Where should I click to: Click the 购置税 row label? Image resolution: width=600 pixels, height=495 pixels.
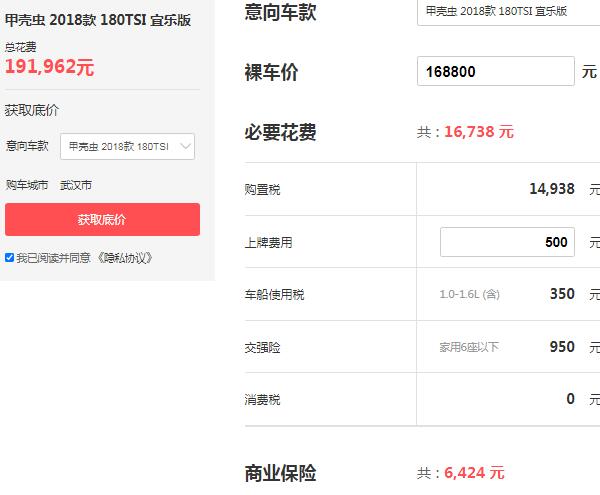point(262,189)
